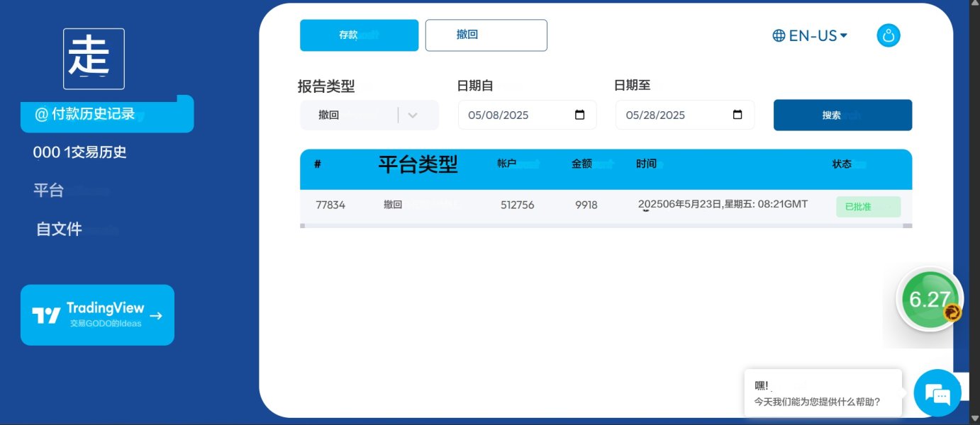The image size is (980, 425).
Task: Click the 金额 column header
Action: click(581, 164)
